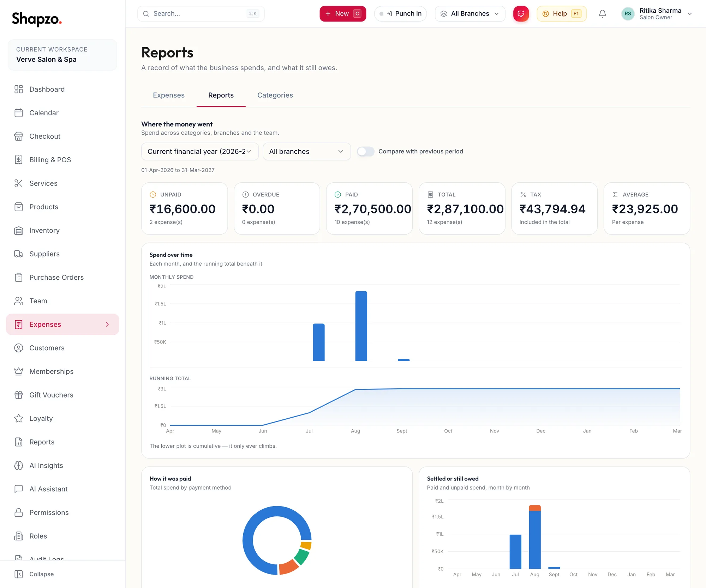Click the "Where the money went" heading
This screenshot has height=588, width=706.
(177, 124)
